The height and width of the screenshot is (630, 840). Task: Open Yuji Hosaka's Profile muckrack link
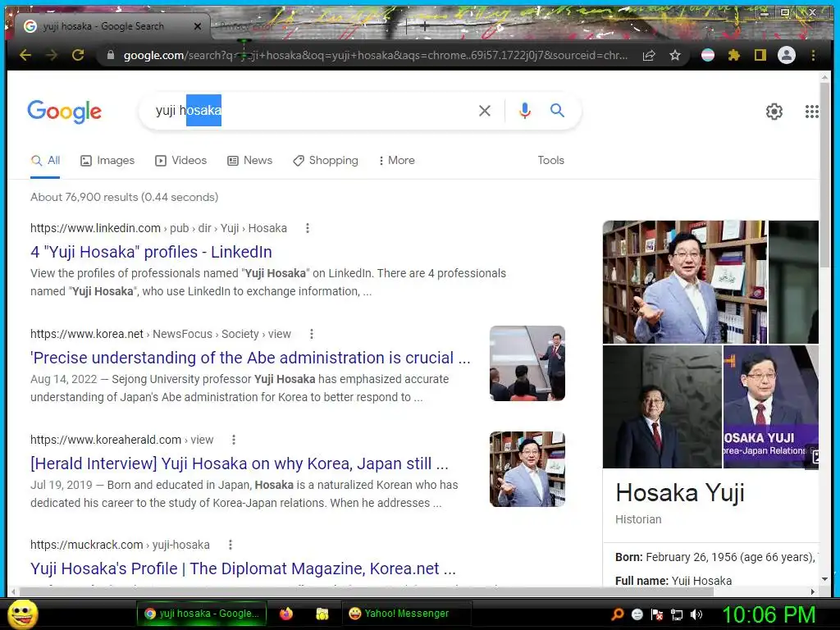point(243,568)
